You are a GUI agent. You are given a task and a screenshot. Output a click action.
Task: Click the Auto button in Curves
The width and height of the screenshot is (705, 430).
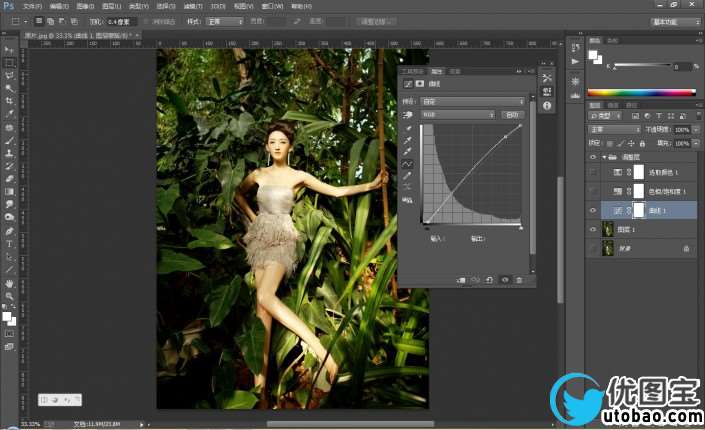[512, 115]
